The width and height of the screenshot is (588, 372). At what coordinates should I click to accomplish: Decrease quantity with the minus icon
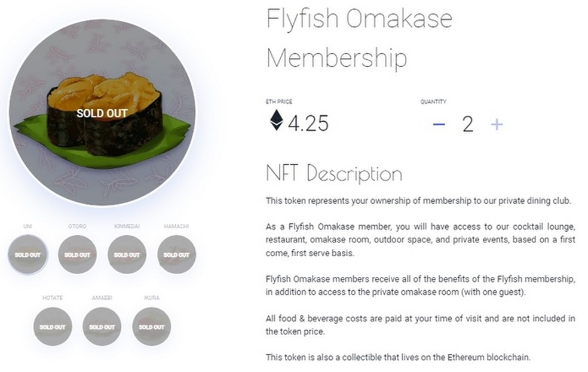point(439,124)
